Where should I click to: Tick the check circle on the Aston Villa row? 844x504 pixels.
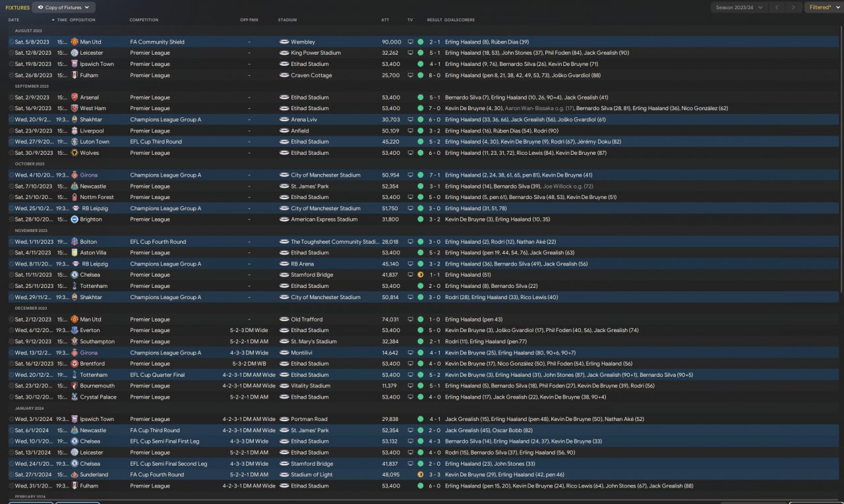(x=11, y=253)
